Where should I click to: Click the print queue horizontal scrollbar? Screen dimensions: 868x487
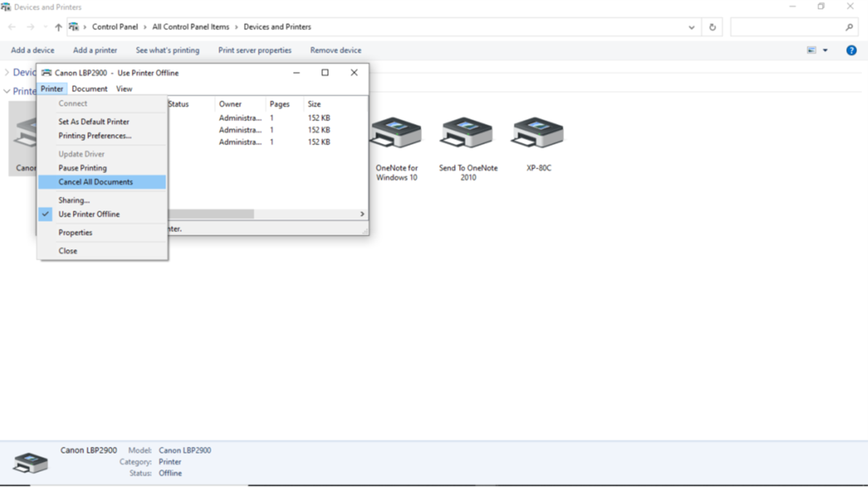[x=211, y=214]
